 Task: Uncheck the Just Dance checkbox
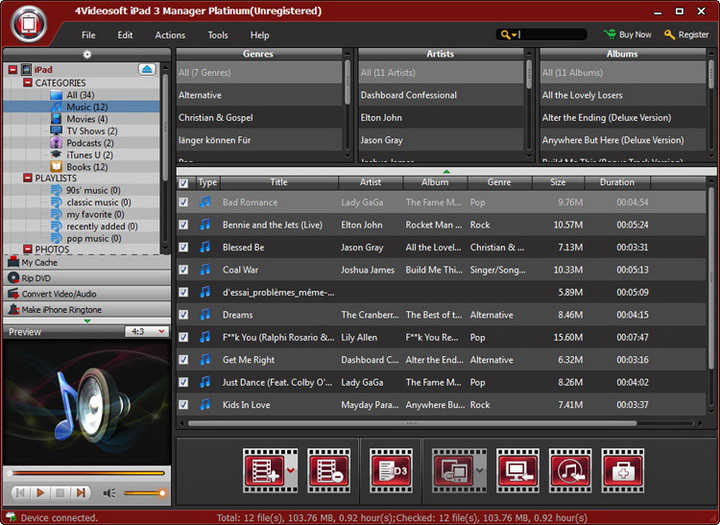click(x=183, y=382)
